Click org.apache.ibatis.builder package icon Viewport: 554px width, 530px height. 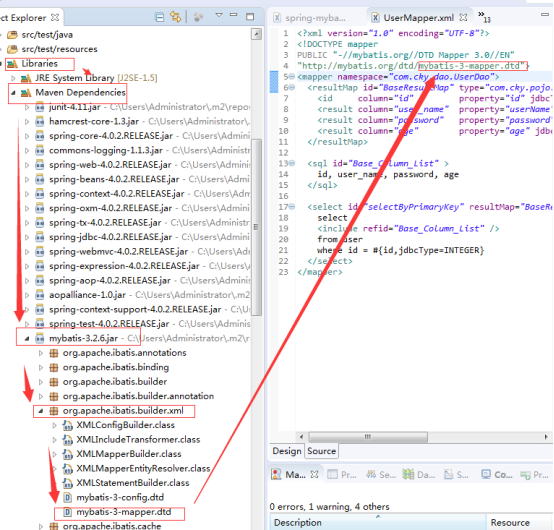[54, 382]
